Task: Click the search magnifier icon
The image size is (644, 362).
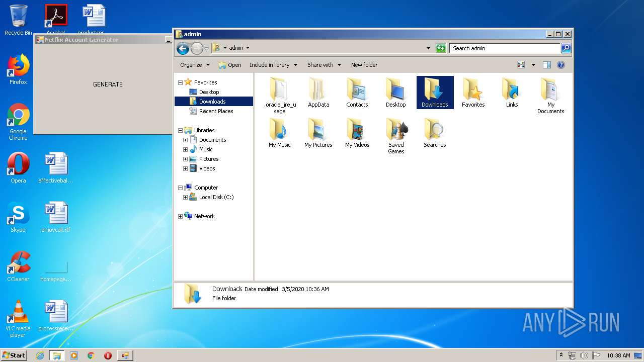Action: (566, 48)
